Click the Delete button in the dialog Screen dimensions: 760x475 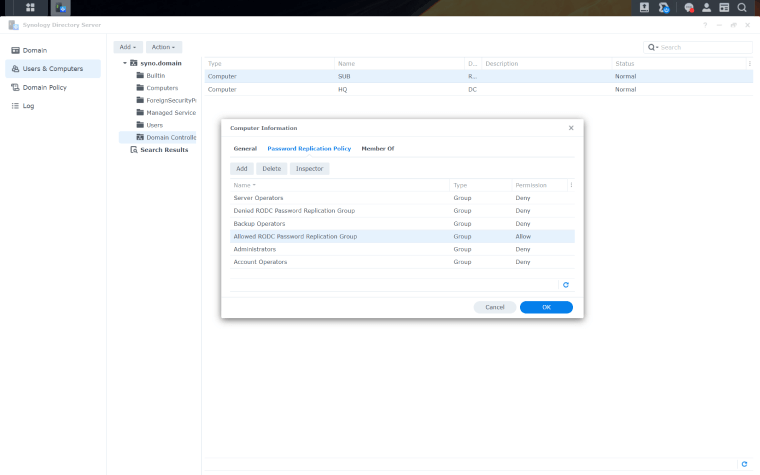coord(271,169)
